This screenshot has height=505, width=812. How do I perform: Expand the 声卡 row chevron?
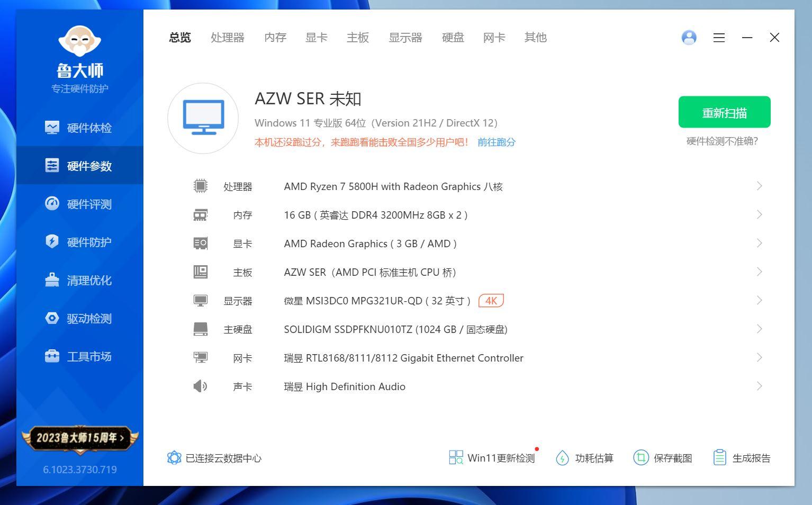[759, 386]
